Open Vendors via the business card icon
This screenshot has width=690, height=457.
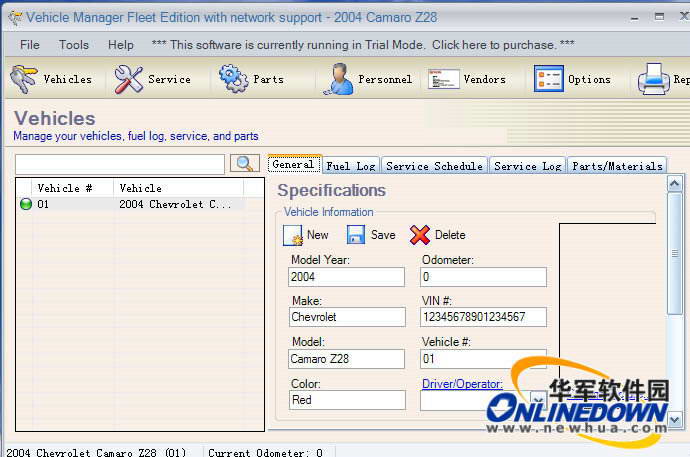point(444,79)
